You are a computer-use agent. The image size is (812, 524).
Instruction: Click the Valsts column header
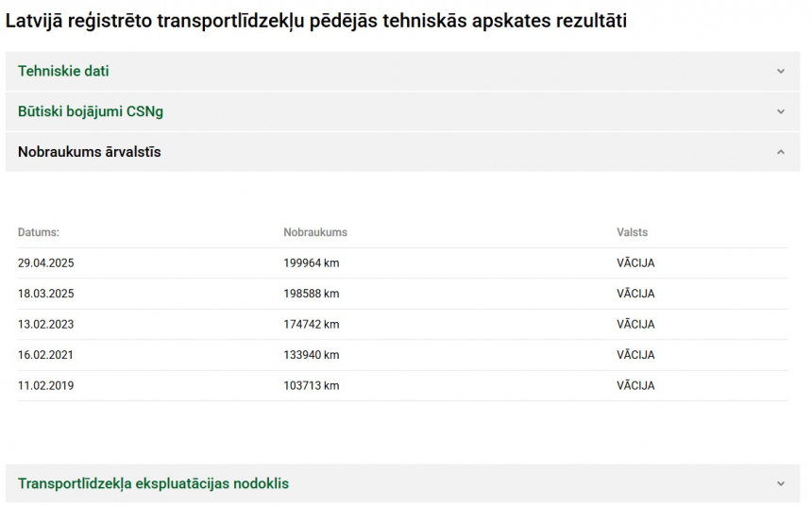click(x=633, y=232)
